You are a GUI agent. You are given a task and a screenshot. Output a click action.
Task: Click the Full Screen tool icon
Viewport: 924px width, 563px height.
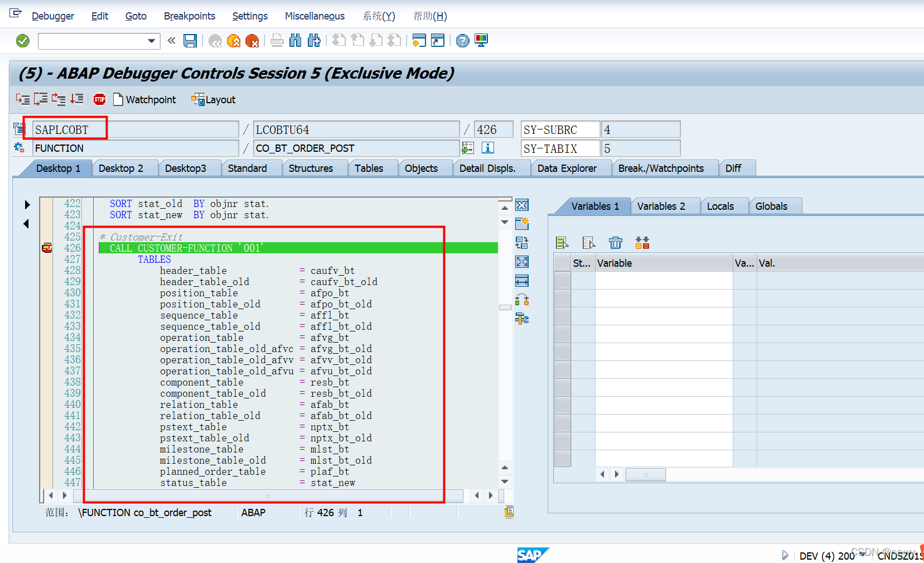522,262
